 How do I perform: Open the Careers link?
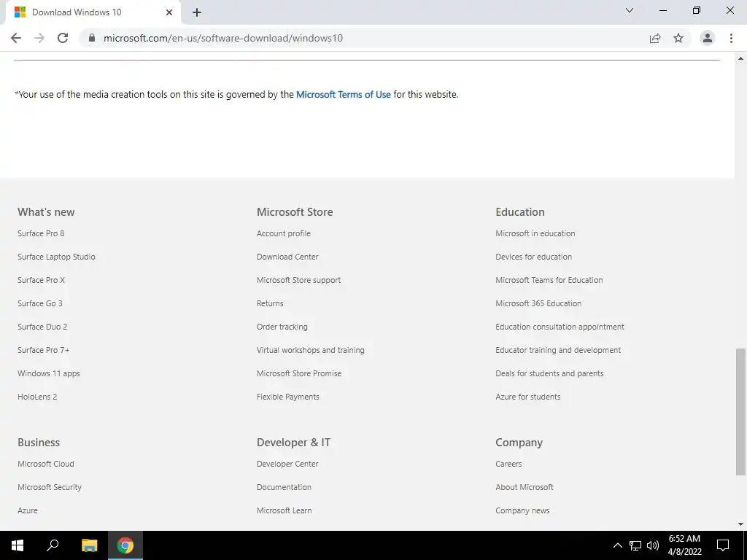508,464
